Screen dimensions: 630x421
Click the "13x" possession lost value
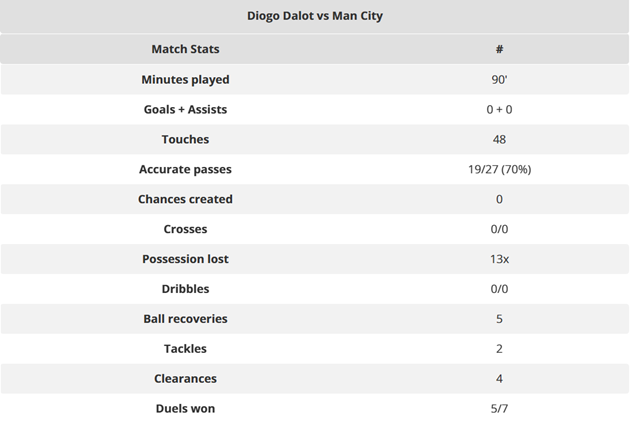click(499, 260)
